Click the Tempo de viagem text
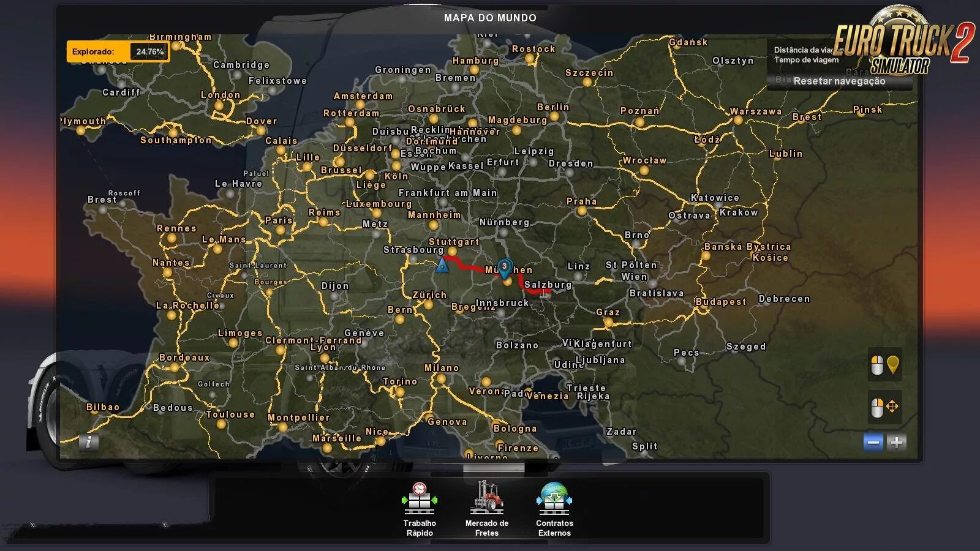Image resolution: width=980 pixels, height=551 pixels. 806,60
